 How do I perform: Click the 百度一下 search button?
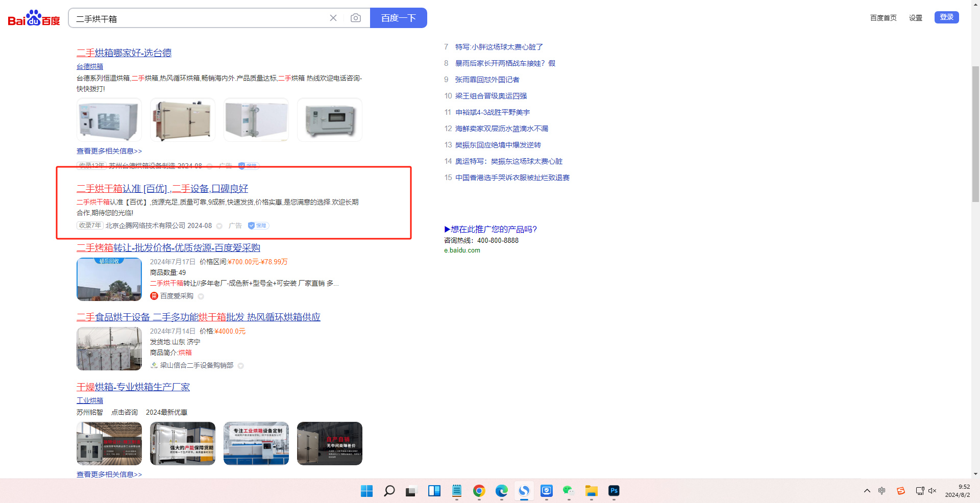(x=399, y=18)
